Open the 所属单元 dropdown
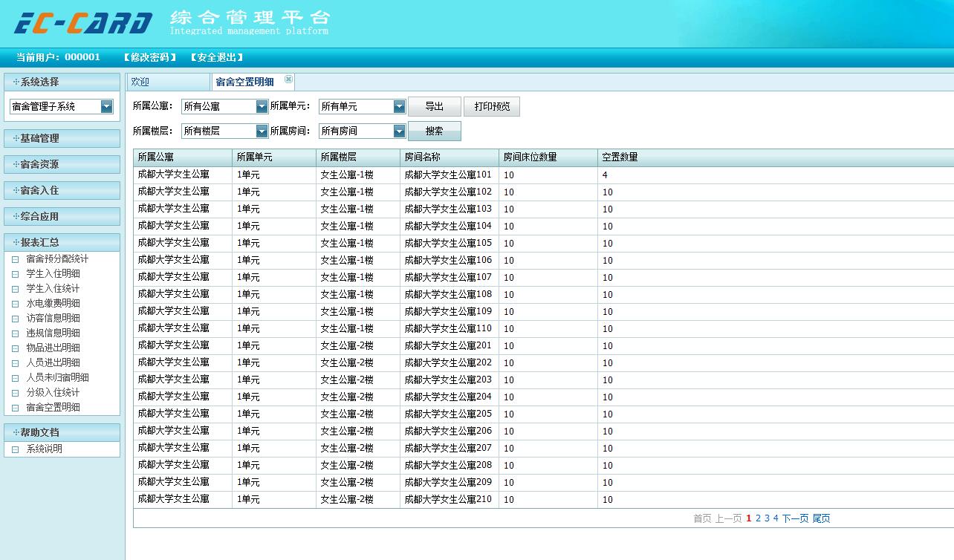 click(399, 107)
